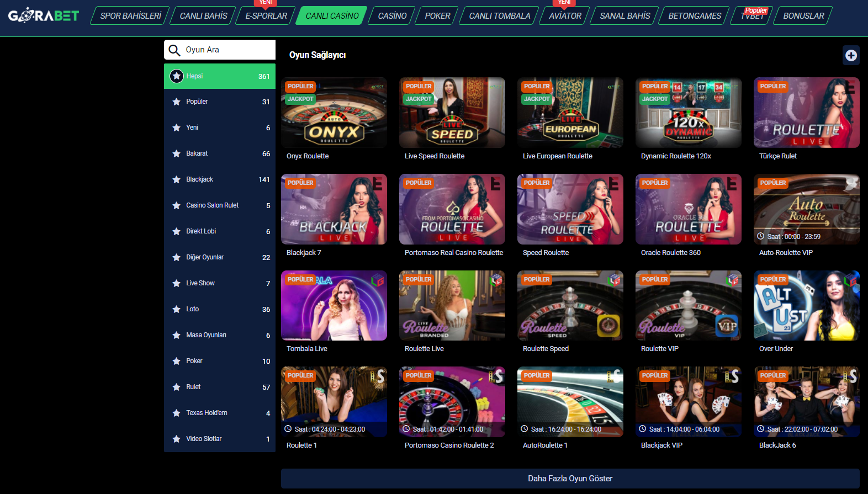This screenshot has width=868, height=494.
Task: Open Blackjack VIP game thumbnail
Action: [x=689, y=402]
